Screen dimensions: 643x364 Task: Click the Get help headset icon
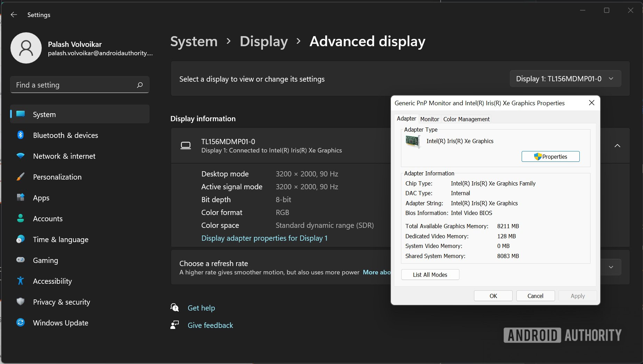pyautogui.click(x=175, y=307)
